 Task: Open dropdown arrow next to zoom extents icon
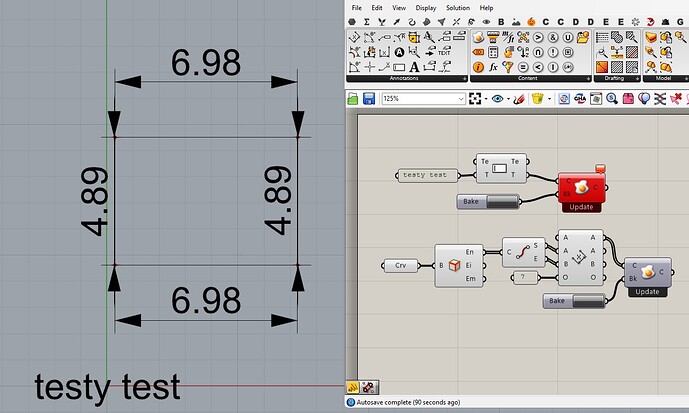pos(485,99)
